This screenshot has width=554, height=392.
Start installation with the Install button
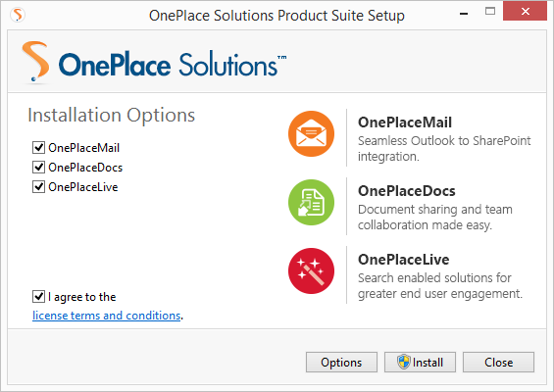coord(420,362)
